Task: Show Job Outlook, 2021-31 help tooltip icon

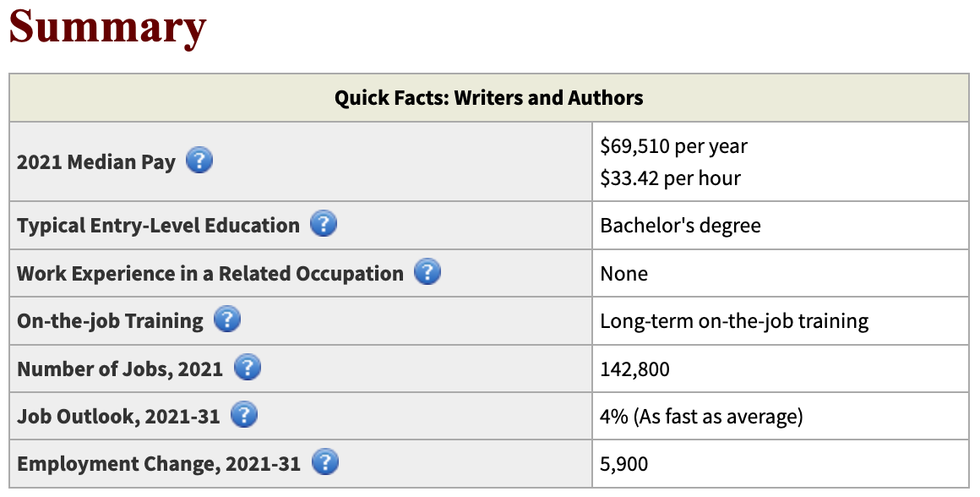Action: (x=244, y=414)
